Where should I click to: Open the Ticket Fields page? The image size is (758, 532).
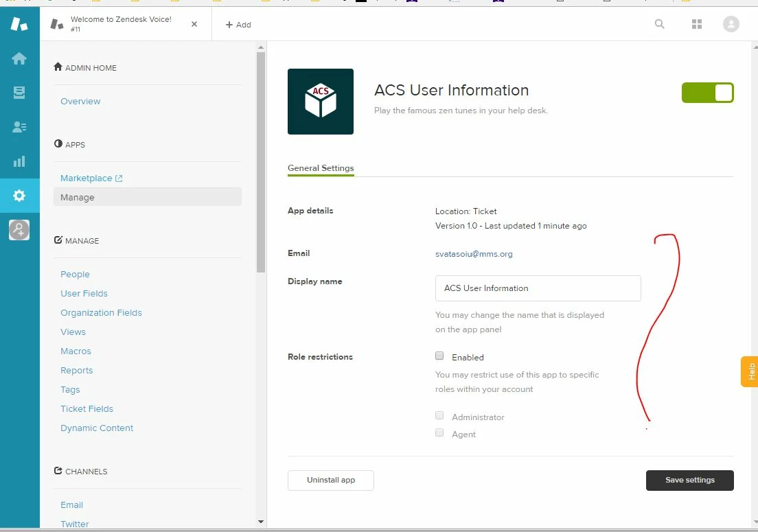[x=87, y=409]
